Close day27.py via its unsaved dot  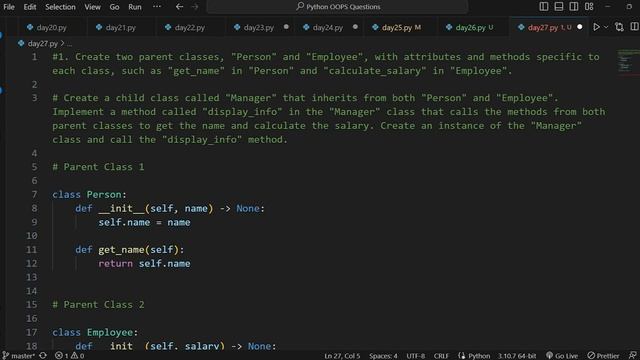pos(580,27)
